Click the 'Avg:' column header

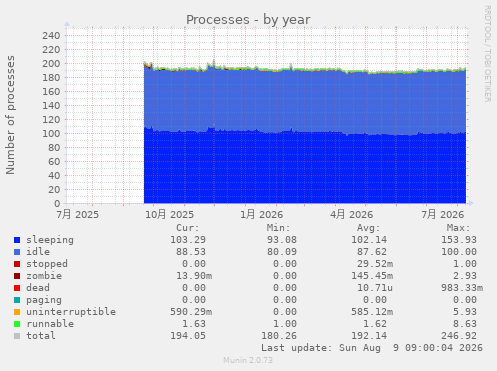(368, 228)
